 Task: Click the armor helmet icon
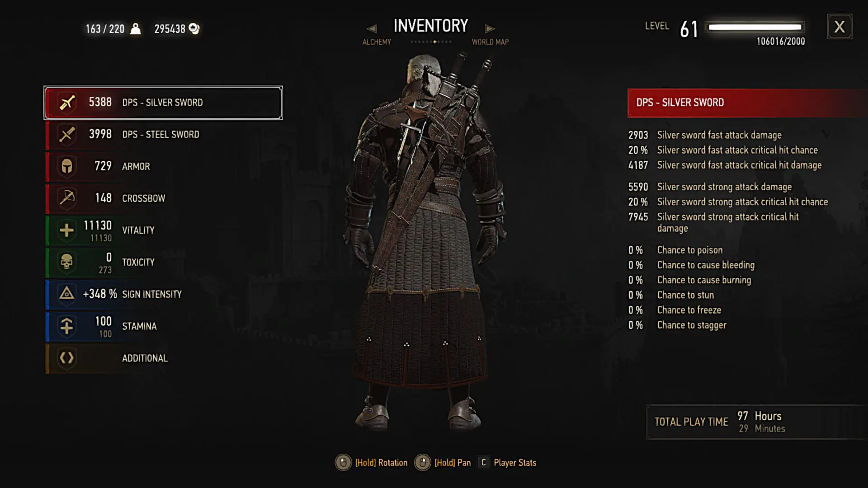point(67,166)
